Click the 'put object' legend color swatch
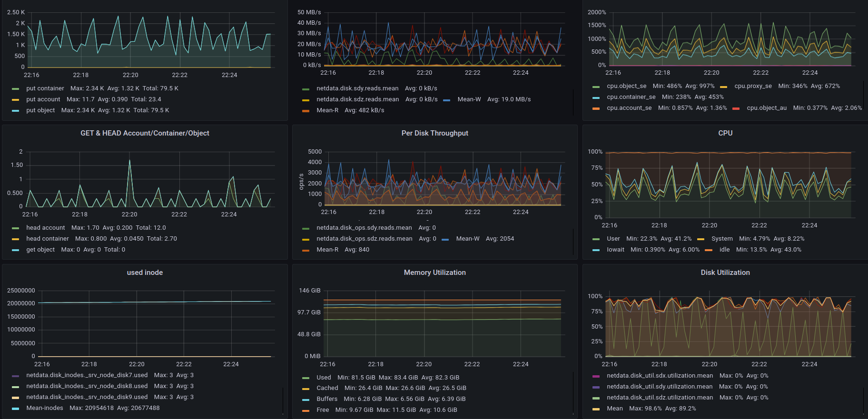 16,111
